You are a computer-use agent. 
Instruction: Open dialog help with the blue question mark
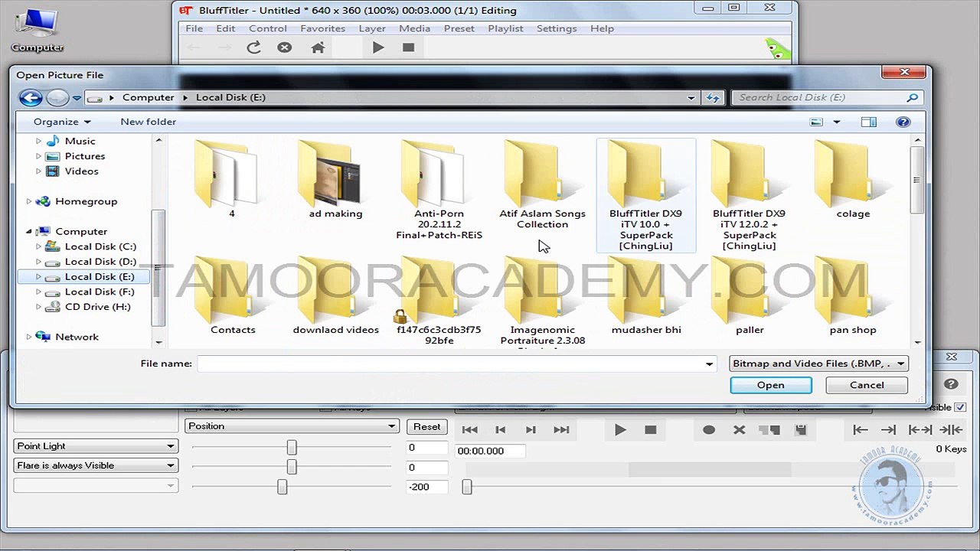903,122
